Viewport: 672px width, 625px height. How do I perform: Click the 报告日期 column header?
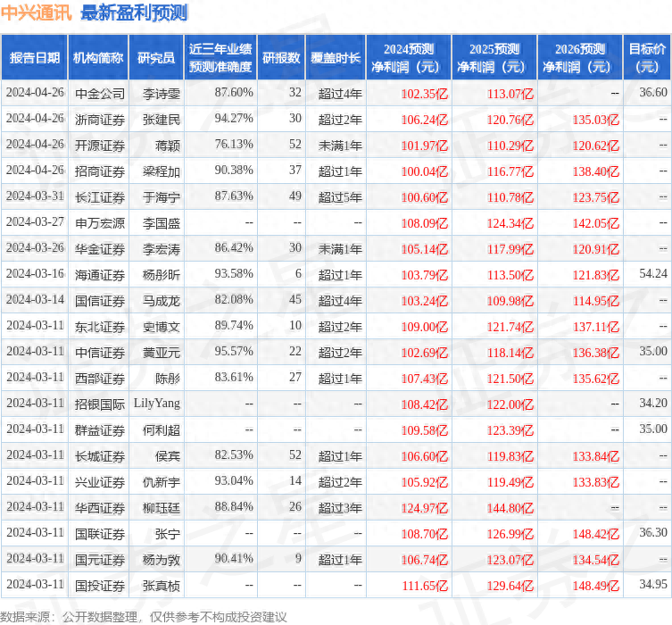(x=34, y=58)
